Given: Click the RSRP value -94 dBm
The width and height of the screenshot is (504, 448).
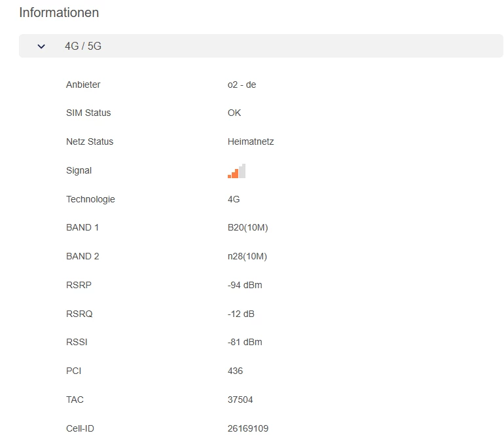Looking at the screenshot, I should (245, 285).
